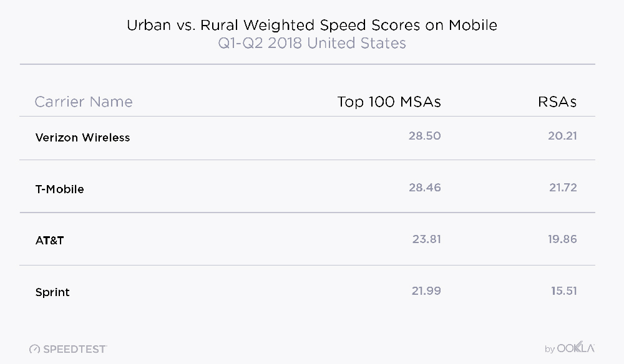Click the Q1-Q2 2018 United States subtitle
The height and width of the screenshot is (364, 624).
click(x=312, y=43)
